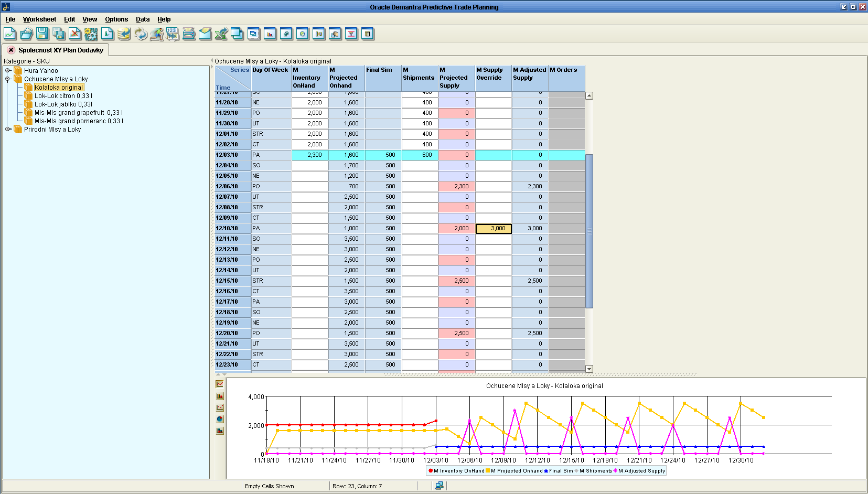Open Worksheet Designer gears icon
The width and height of the screenshot is (868, 494).
point(91,34)
